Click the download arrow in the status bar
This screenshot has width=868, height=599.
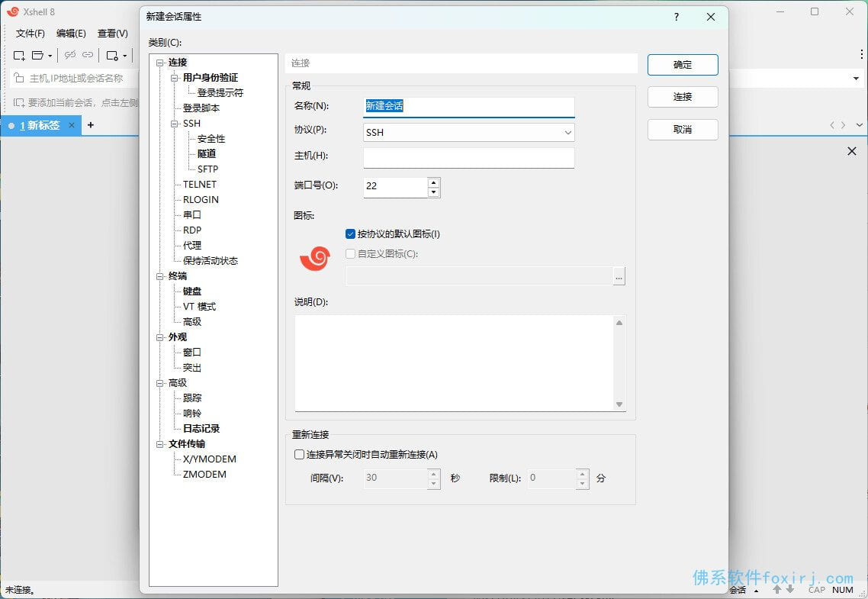click(790, 590)
